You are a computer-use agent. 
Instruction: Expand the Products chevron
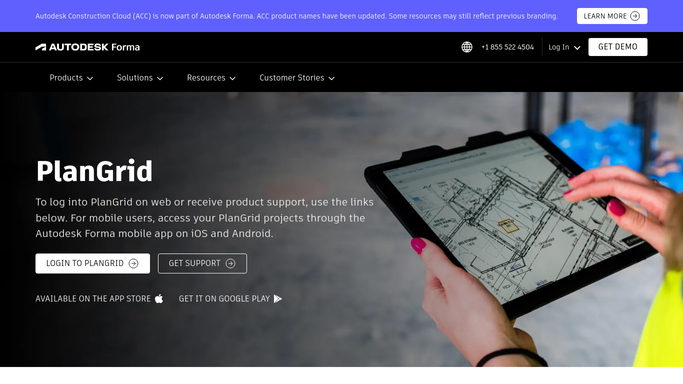click(90, 78)
